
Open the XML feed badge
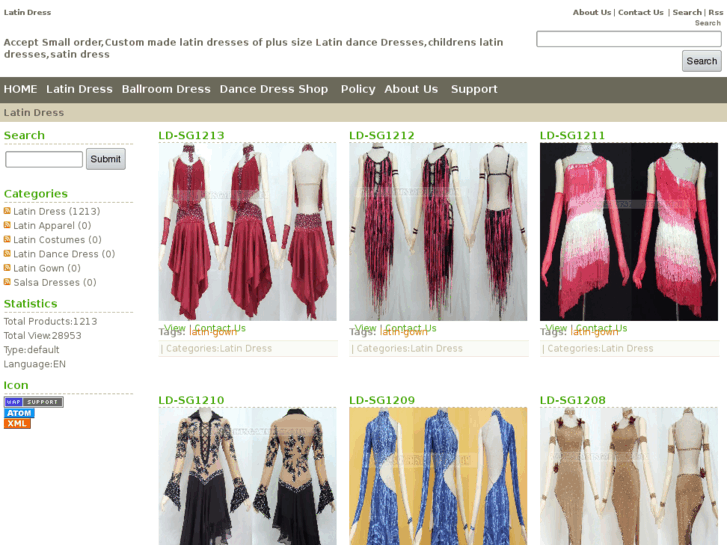coord(17,423)
